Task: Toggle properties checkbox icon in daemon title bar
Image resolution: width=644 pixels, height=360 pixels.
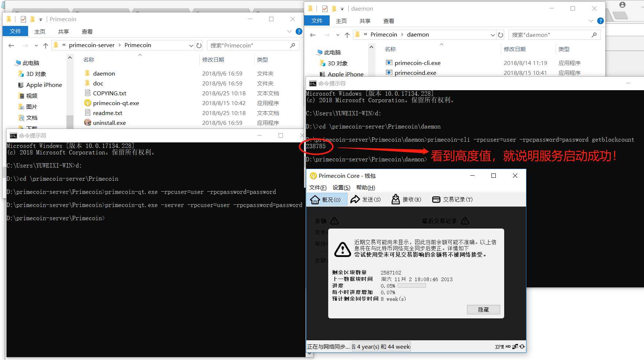Action: point(325,9)
